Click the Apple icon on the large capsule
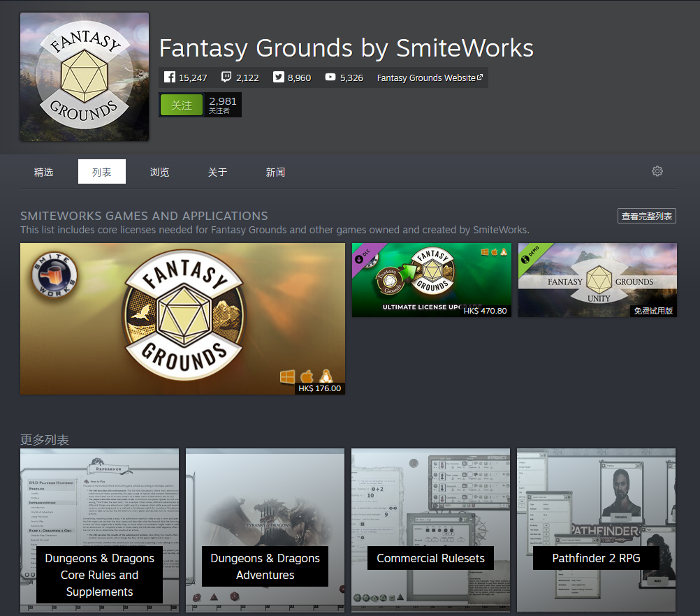This screenshot has width=700, height=616. pos(307,376)
